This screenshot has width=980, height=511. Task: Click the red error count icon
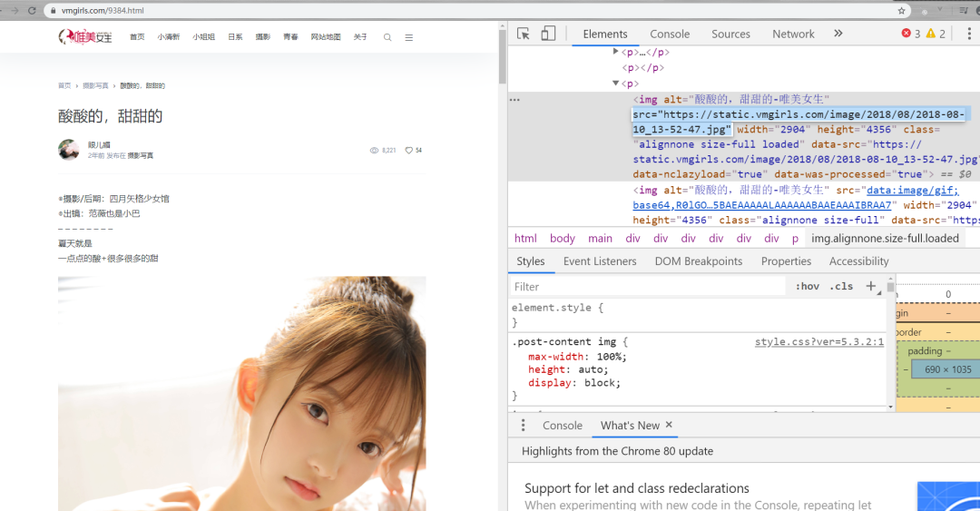(x=906, y=34)
